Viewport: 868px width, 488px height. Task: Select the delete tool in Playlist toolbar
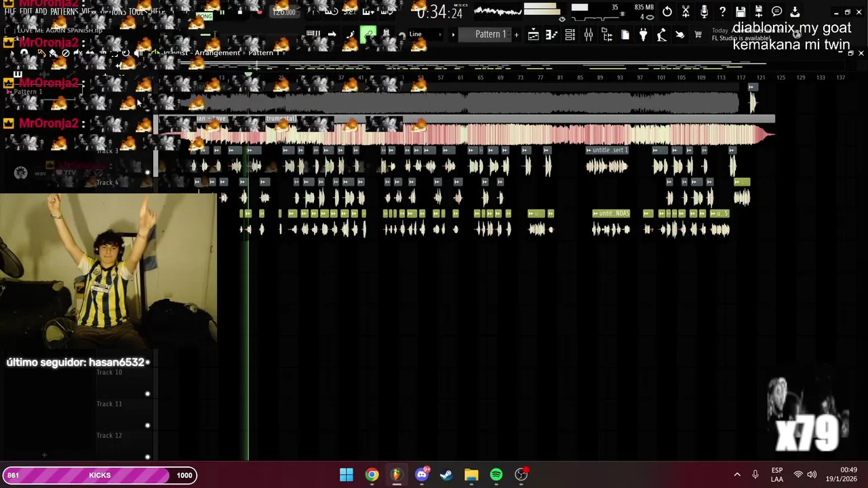tap(66, 53)
